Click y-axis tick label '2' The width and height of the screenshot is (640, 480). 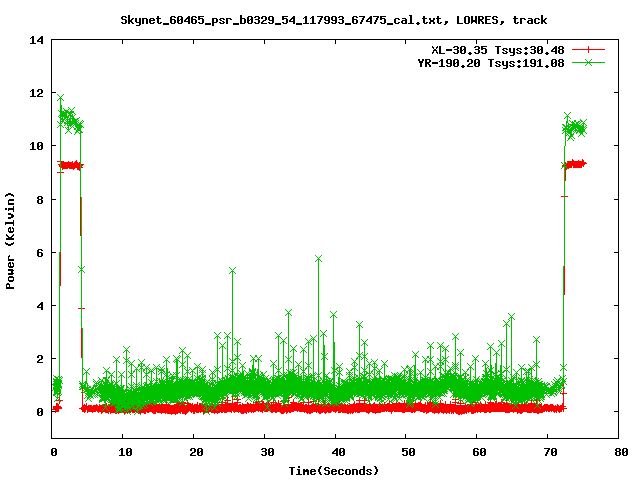pos(40,359)
